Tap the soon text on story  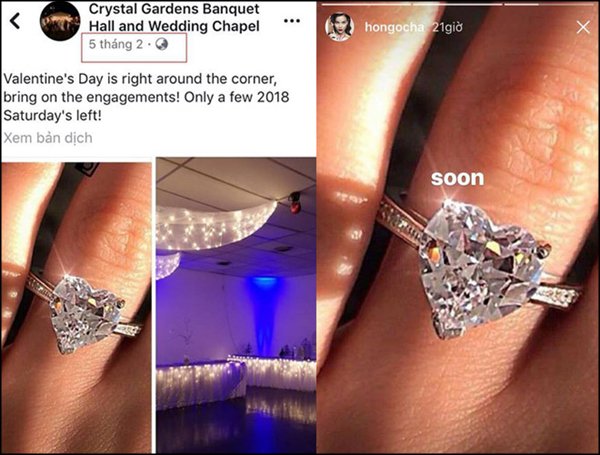(457, 178)
